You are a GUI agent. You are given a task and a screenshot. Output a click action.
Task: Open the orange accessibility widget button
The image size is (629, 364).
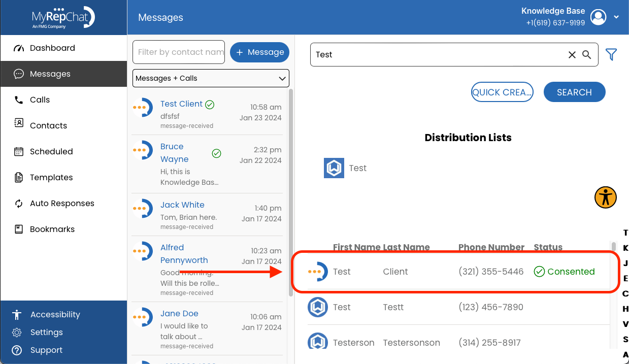[x=606, y=197]
